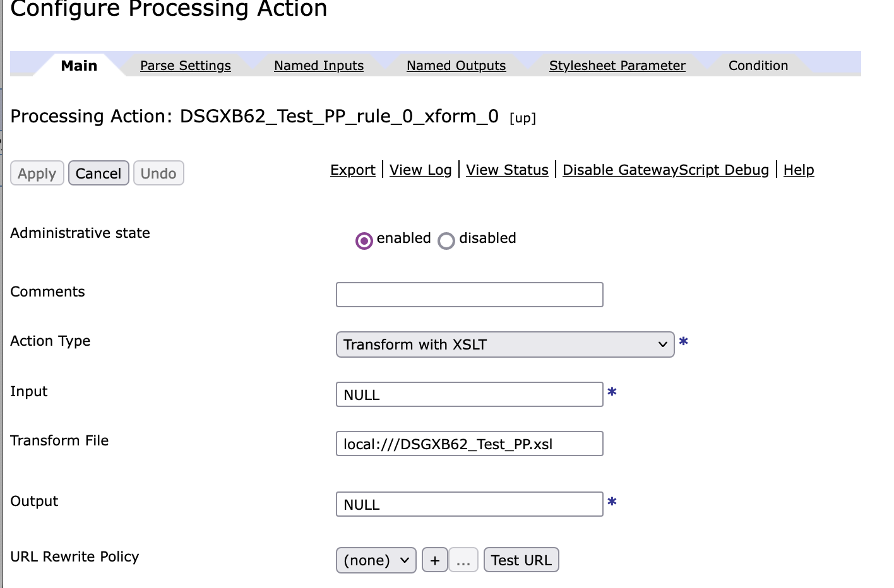Switch to the Parse Settings tab

click(x=186, y=66)
